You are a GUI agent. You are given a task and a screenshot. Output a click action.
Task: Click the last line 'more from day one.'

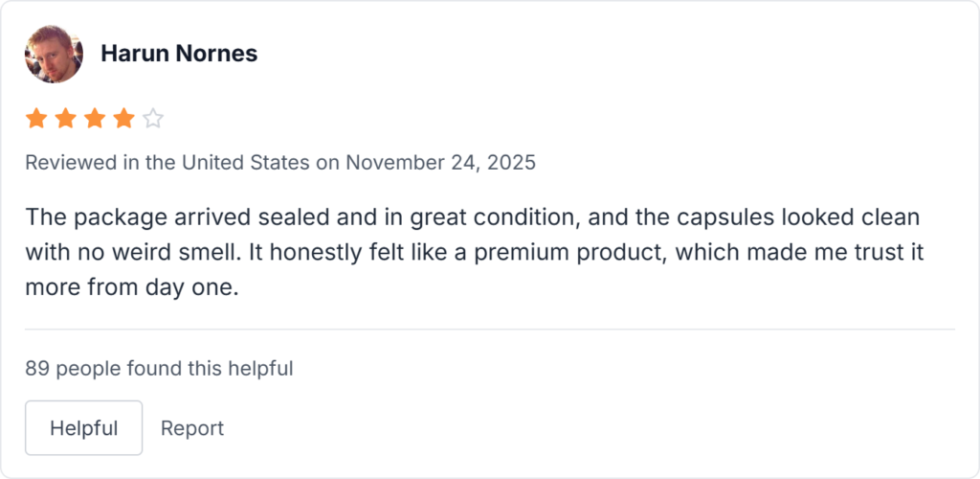click(131, 288)
